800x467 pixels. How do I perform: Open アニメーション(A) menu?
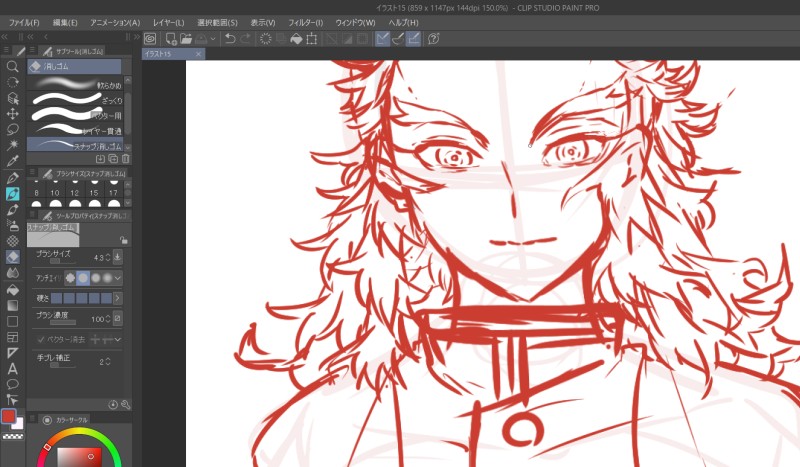click(x=115, y=22)
